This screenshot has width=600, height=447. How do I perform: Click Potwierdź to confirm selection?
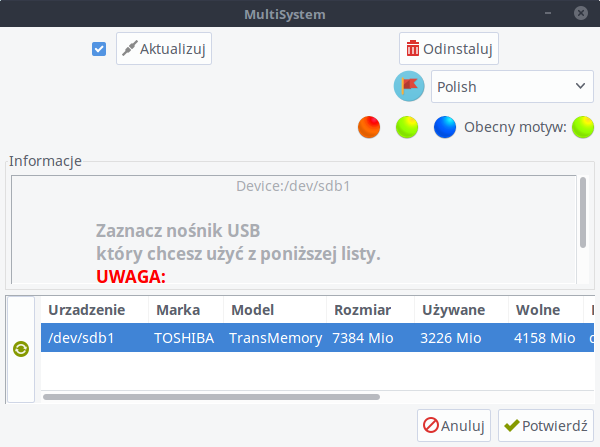click(x=546, y=426)
